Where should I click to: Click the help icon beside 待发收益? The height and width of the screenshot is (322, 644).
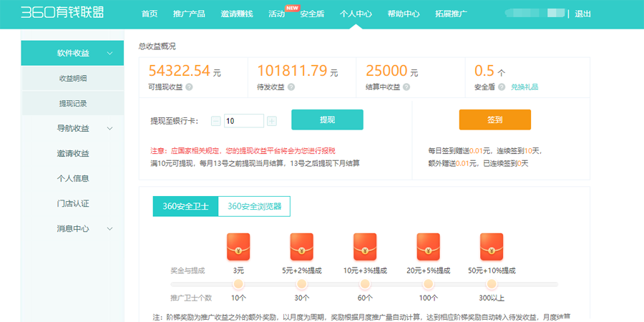[x=291, y=87]
